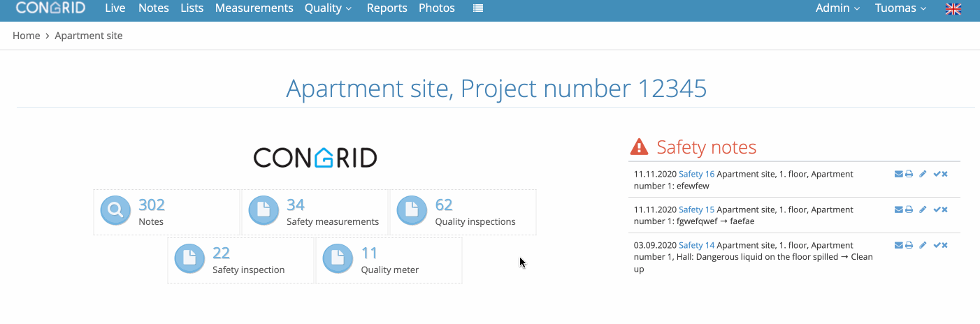Image resolution: width=980 pixels, height=324 pixels.
Task: Open the Safety 15 link
Action: tap(697, 209)
